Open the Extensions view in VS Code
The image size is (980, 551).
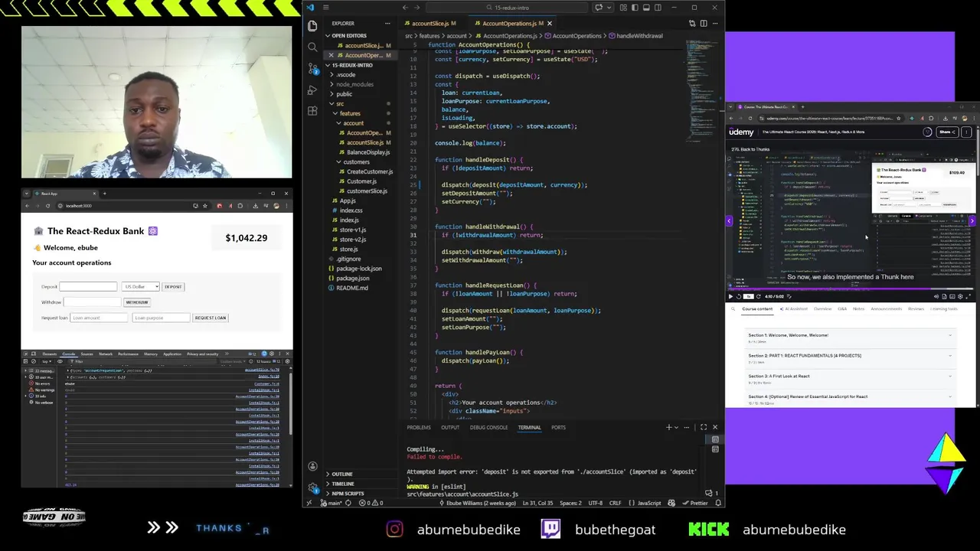click(x=312, y=111)
